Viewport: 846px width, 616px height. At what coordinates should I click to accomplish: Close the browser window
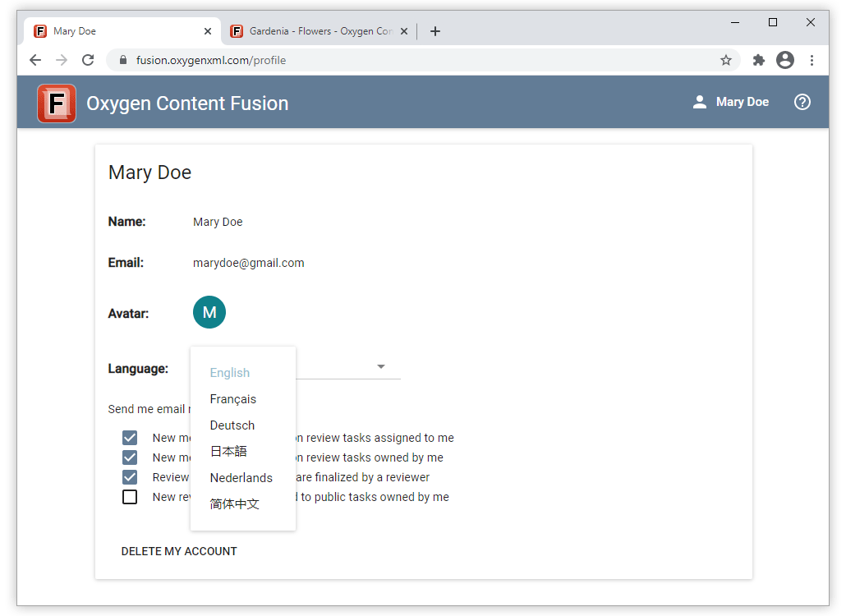(811, 22)
